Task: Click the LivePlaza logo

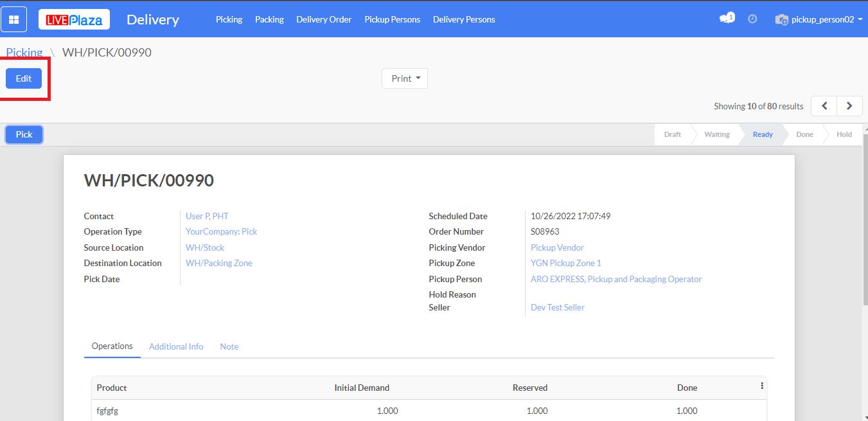Action: coord(74,19)
